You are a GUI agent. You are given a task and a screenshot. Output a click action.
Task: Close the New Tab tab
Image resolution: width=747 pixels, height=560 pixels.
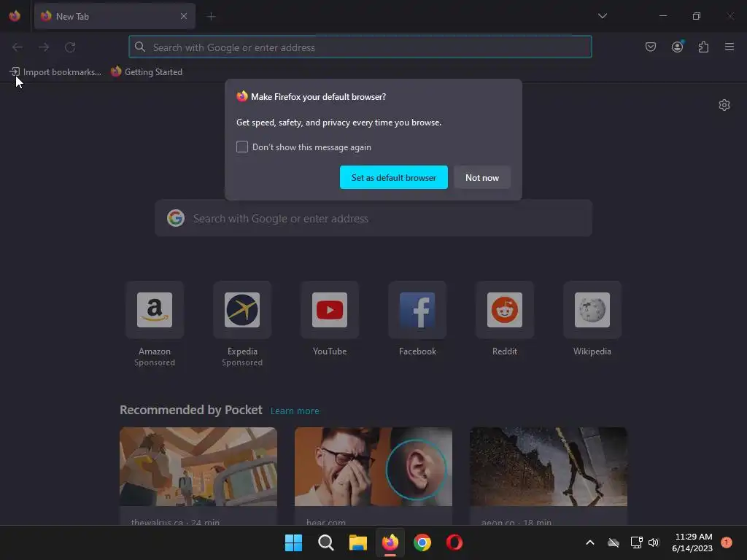184,16
